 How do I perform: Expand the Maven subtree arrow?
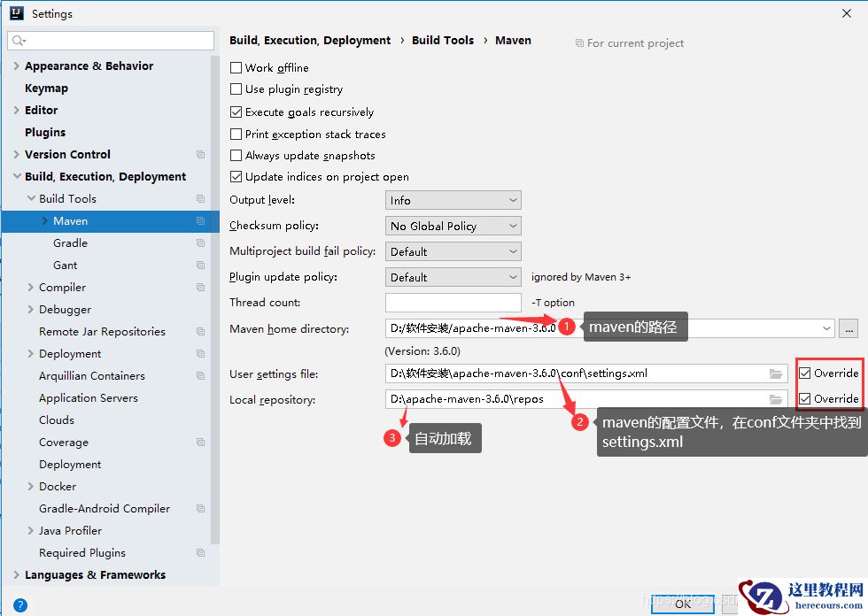click(45, 220)
